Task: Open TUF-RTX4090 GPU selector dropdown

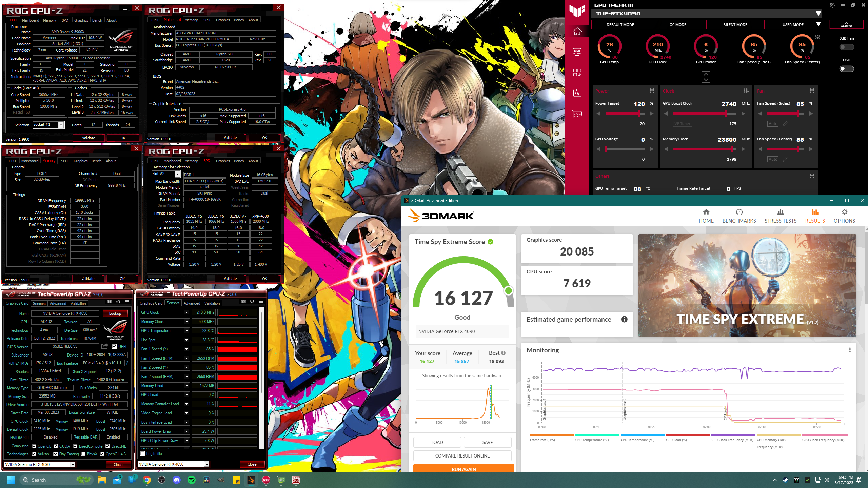Action: [x=818, y=14]
